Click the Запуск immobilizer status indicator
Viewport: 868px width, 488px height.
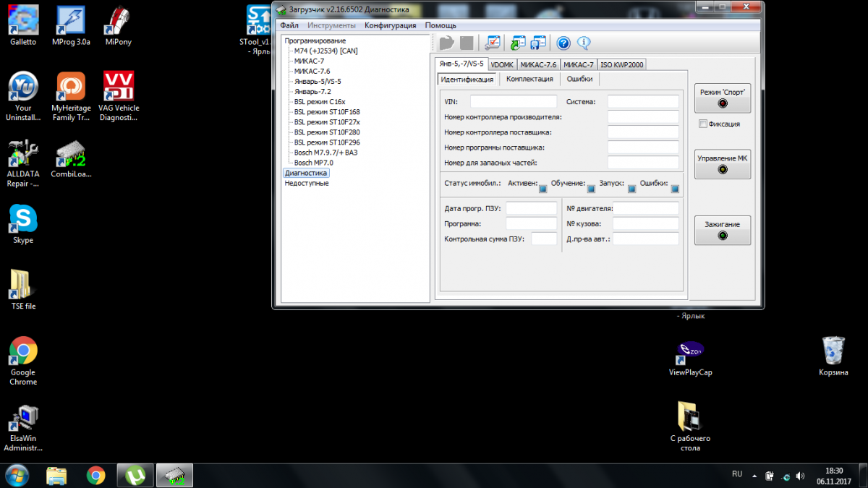631,189
